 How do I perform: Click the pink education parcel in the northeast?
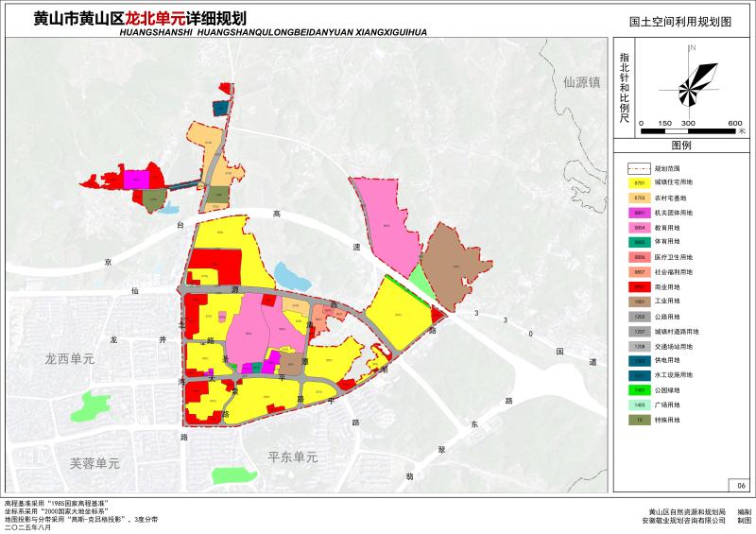click(x=387, y=222)
